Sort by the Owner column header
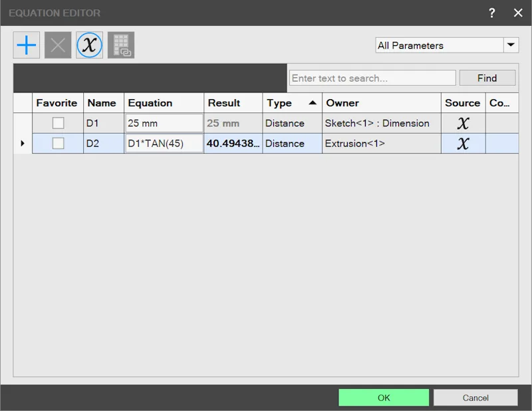Viewport: 532px width, 411px height. pyautogui.click(x=382, y=103)
